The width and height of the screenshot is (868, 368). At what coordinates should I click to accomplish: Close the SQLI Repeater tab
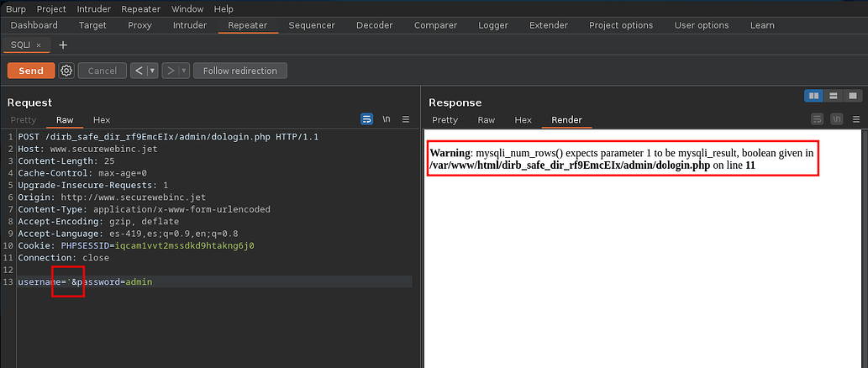click(x=39, y=45)
